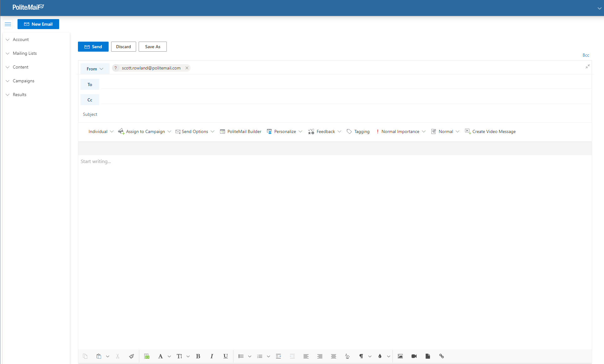This screenshot has height=364, width=604.
Task: Click the insert file icon
Action: (427, 356)
